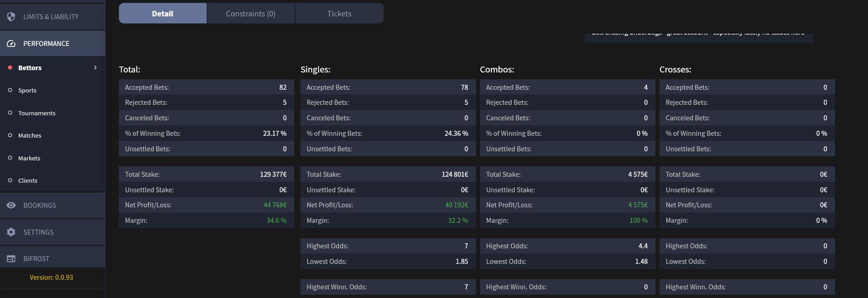Select the red Bettors bullet dot

click(10, 68)
